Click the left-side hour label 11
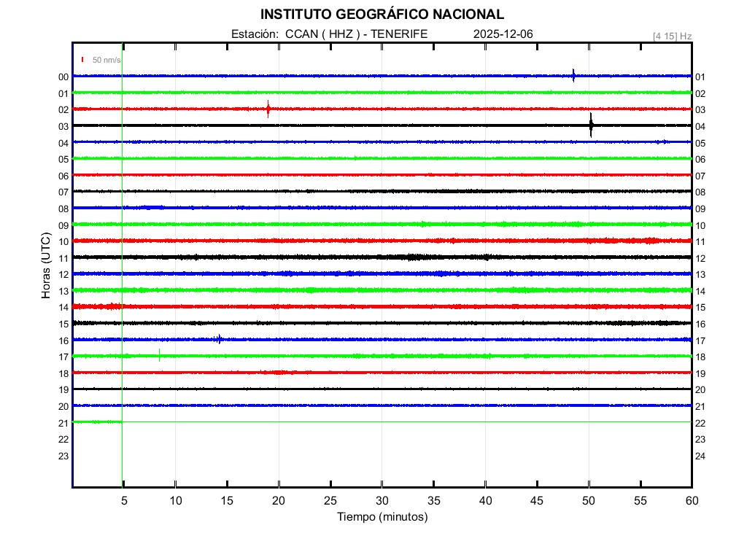 63,258
